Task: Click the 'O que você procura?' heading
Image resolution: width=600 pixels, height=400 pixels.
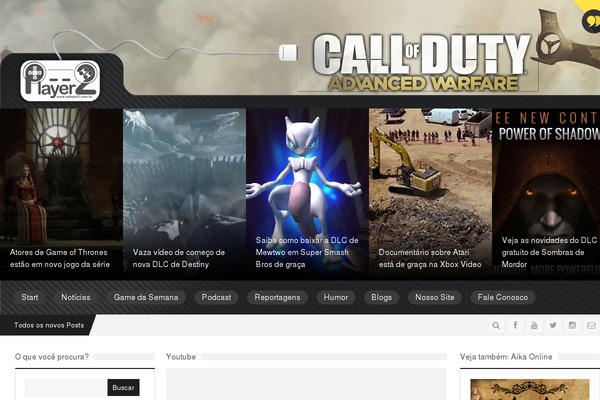Action: tap(52, 357)
